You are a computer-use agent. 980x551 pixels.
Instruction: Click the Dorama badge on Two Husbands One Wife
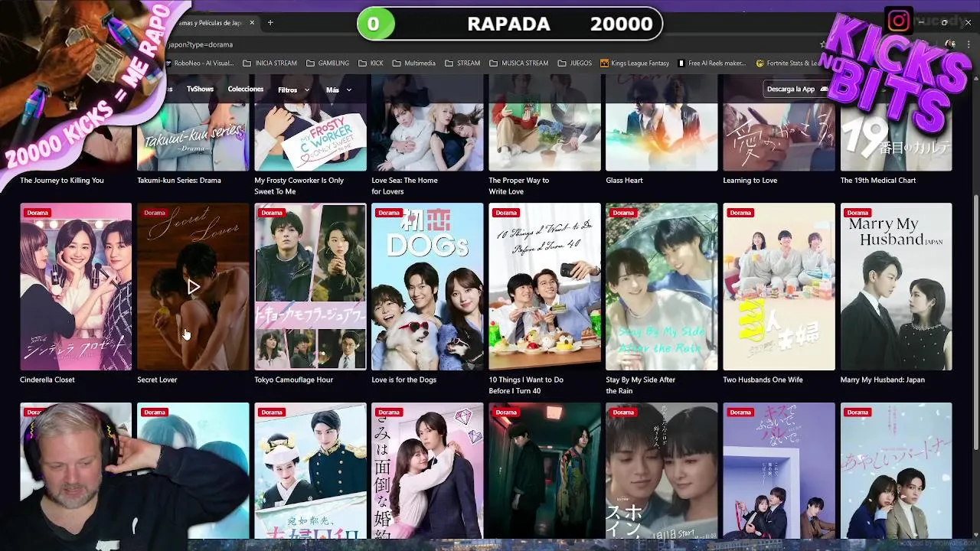(x=740, y=213)
